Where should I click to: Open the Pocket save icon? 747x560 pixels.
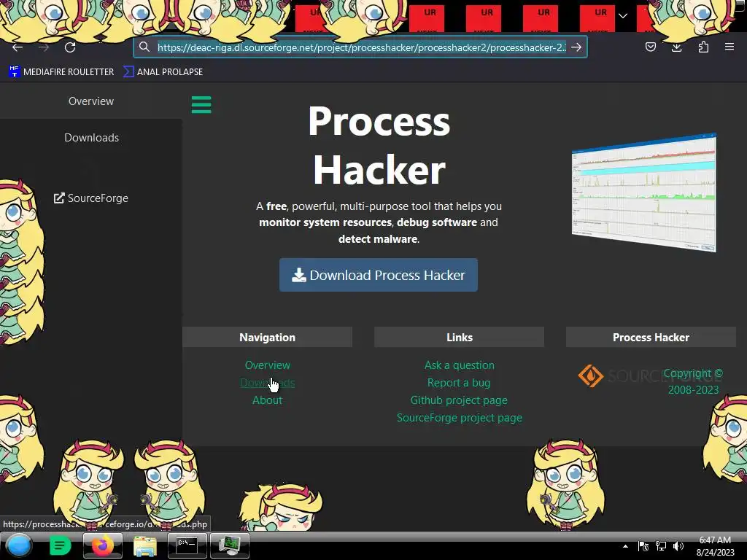point(650,47)
